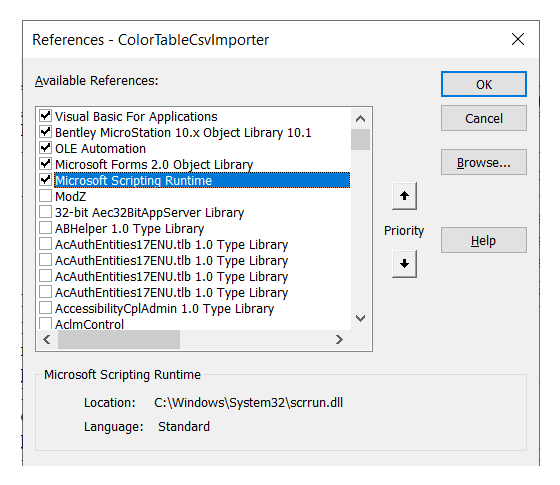
Task: Move reference down with Priority down arrow
Action: [404, 264]
